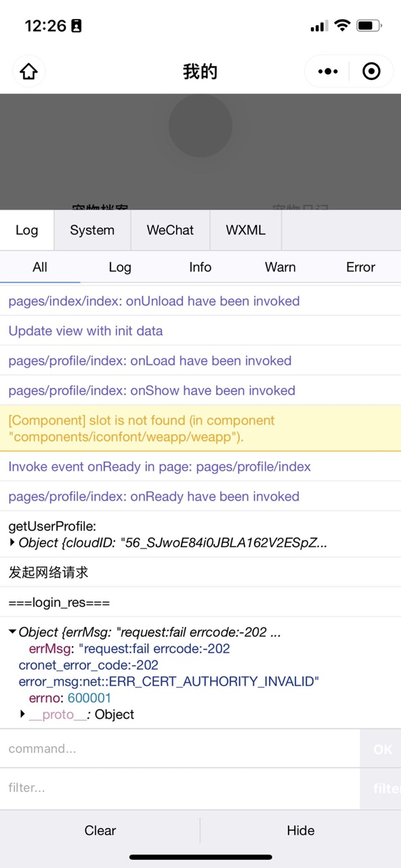Tap the battery status icon
The image size is (401, 868).
click(368, 26)
